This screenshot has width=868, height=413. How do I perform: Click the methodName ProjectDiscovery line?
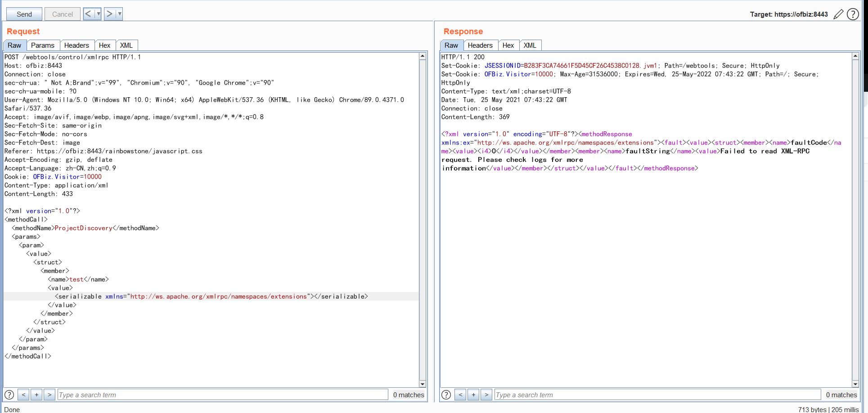pyautogui.click(x=85, y=228)
